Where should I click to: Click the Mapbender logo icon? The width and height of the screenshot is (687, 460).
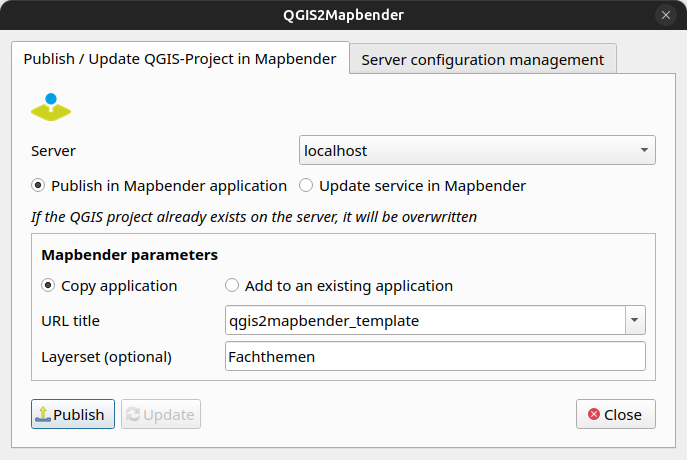click(x=51, y=107)
